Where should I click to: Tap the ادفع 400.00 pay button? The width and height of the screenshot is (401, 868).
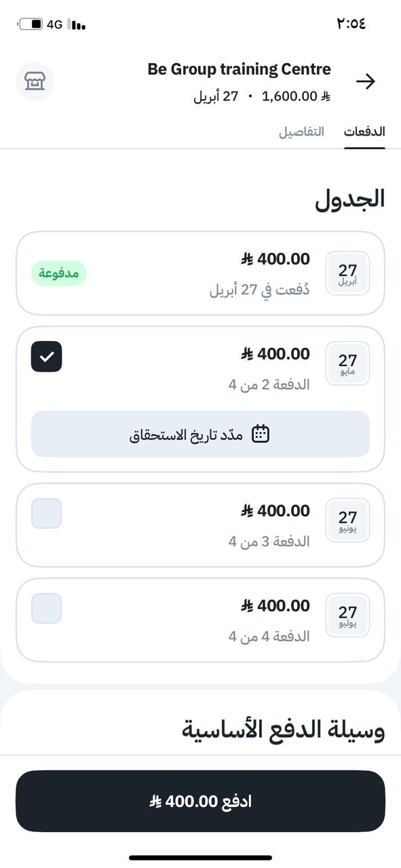tap(200, 801)
